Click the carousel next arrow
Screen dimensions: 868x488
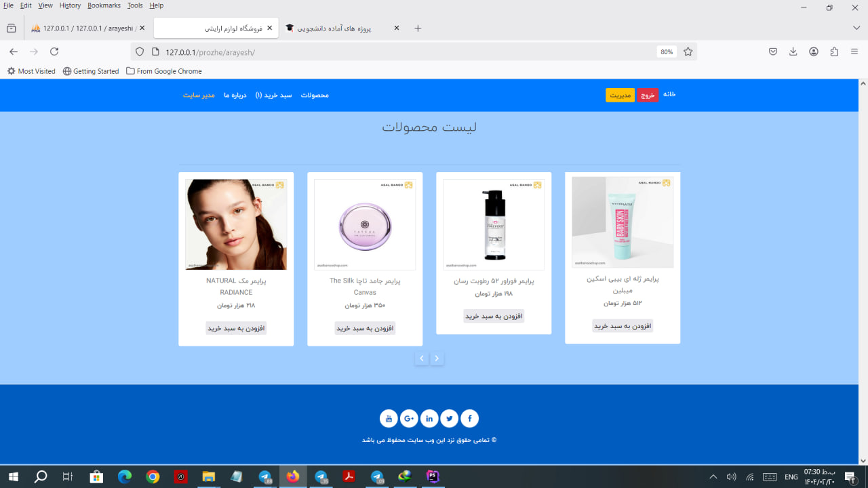click(437, 358)
